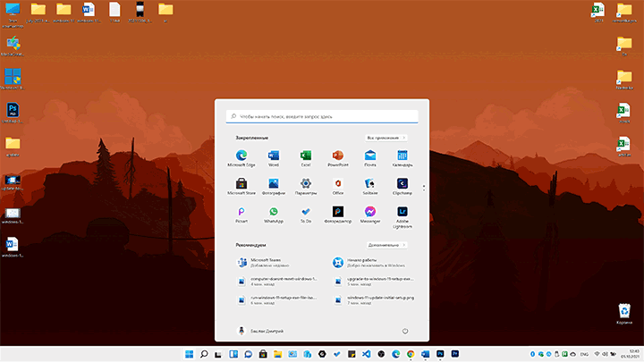Click the power button in Start menu
This screenshot has height=362, width=644.
click(405, 332)
